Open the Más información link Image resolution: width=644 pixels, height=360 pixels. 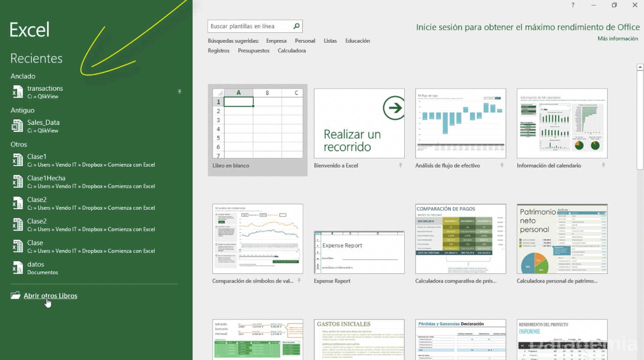(617, 39)
